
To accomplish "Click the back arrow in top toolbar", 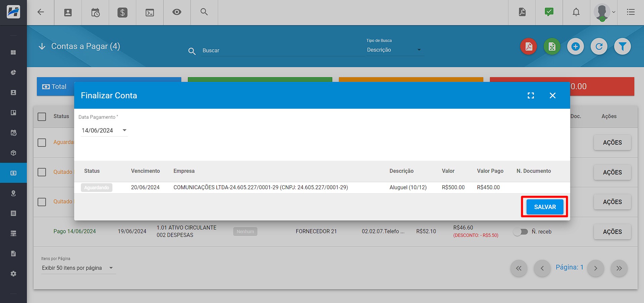I will point(41,12).
